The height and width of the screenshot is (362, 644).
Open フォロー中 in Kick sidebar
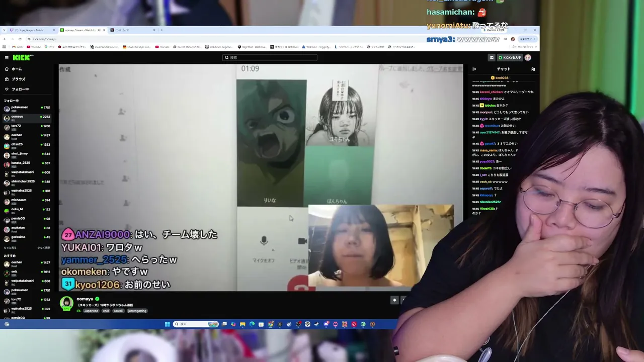click(17, 89)
